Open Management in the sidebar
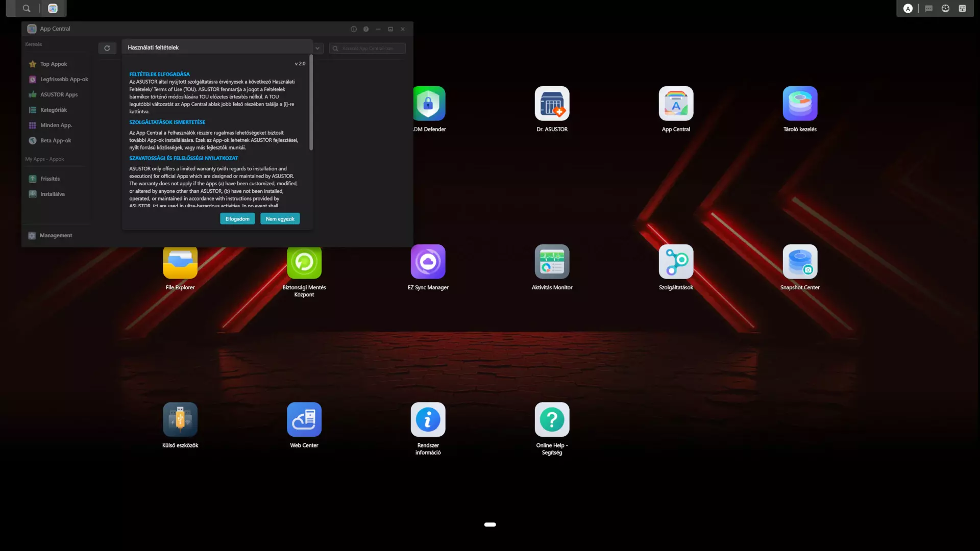The height and width of the screenshot is (551, 980). tap(56, 235)
